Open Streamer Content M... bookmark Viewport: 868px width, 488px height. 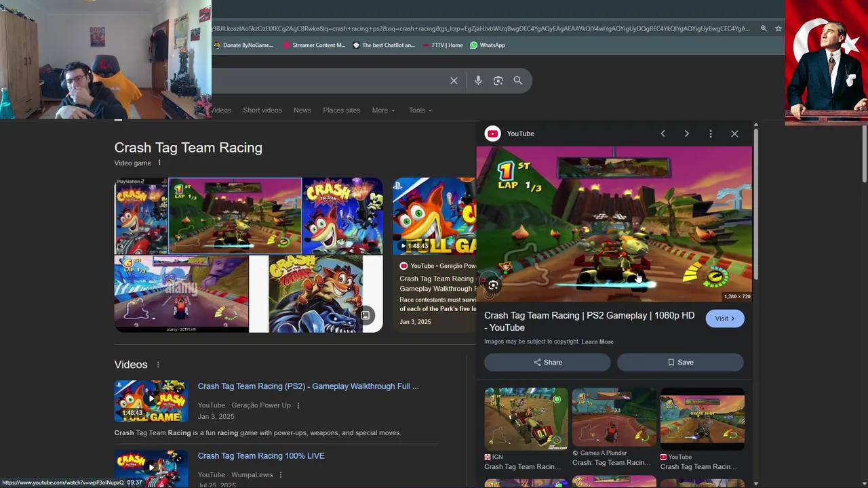(x=314, y=45)
